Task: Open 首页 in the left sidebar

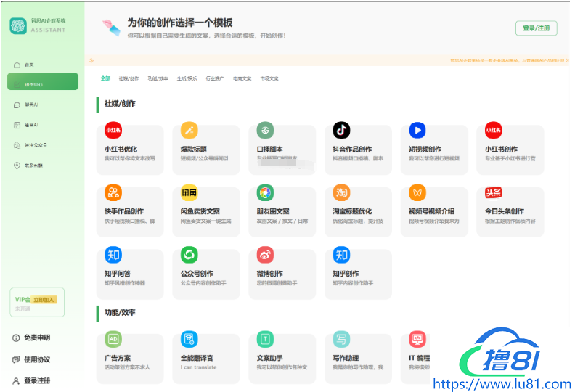Action: coord(29,65)
